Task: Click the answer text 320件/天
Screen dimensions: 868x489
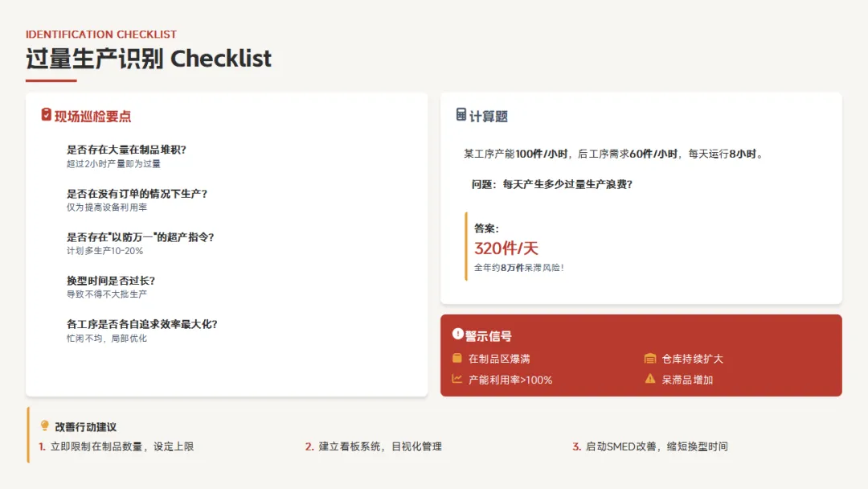Action: 506,248
